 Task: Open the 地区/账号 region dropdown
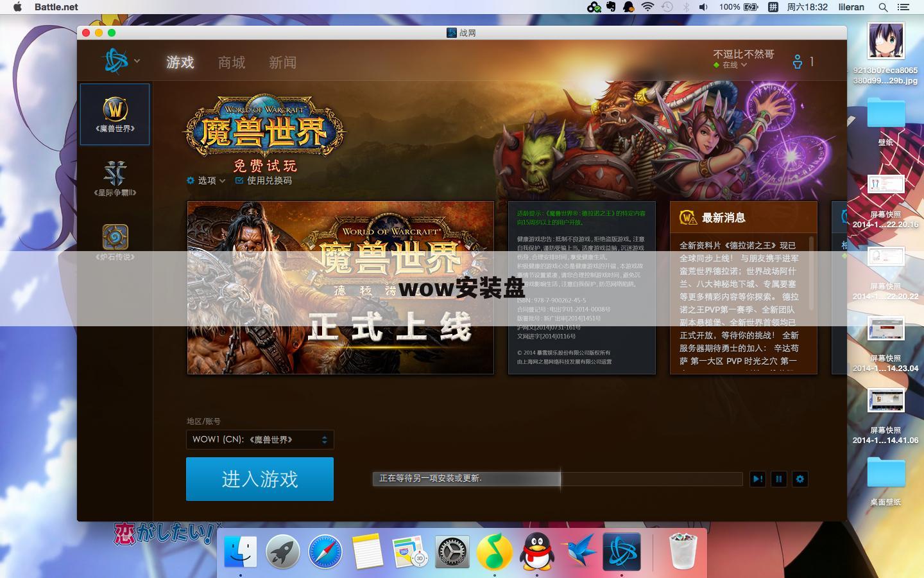pos(260,439)
